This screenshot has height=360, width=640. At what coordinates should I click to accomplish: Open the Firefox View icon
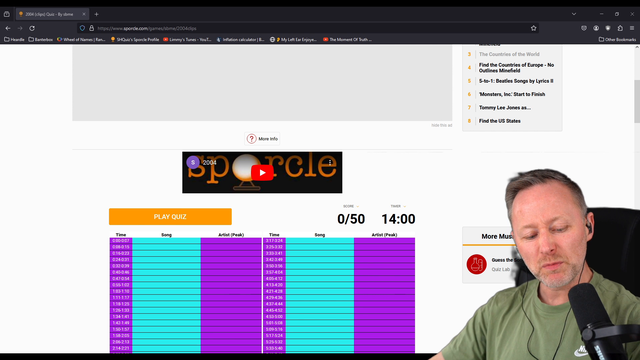[7, 14]
